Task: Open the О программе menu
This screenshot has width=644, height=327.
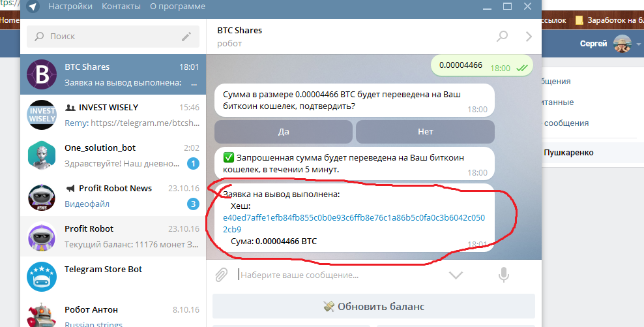Action: tap(178, 7)
